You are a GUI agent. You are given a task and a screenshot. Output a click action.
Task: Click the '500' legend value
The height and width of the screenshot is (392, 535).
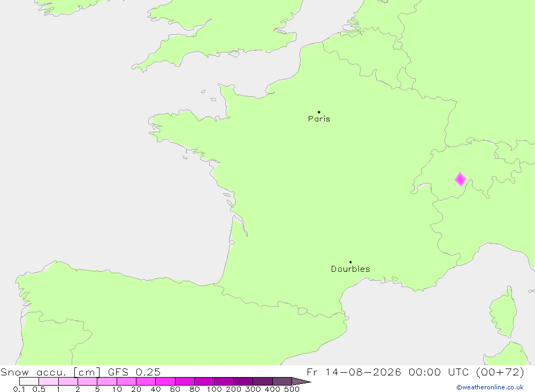292,389
